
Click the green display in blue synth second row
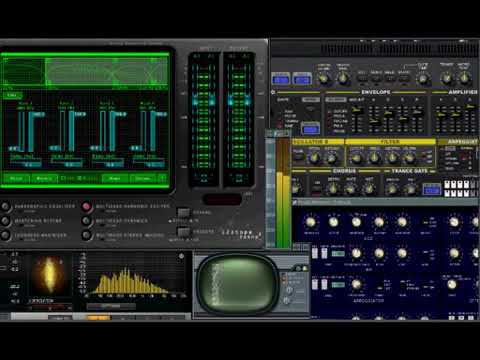point(338,254)
